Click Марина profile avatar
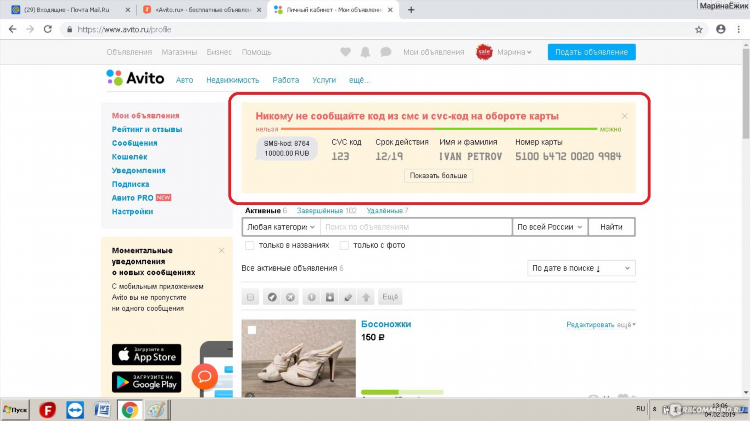Viewport: 750px width, 421px height. [x=484, y=52]
